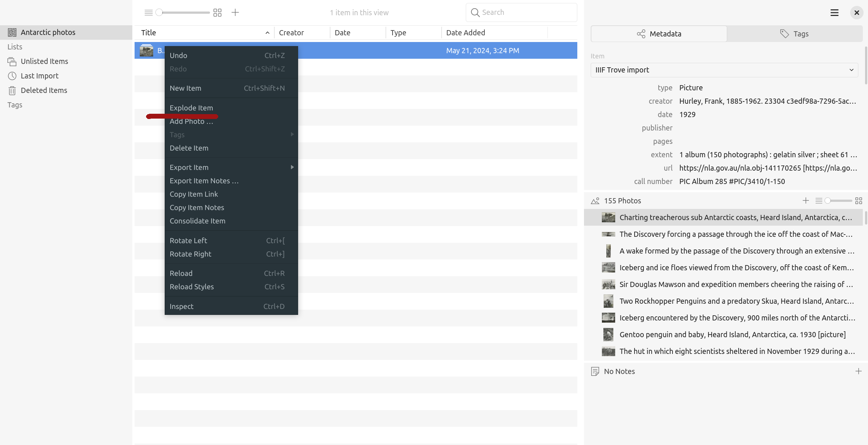Screen dimensions: 868x445
Task: Choose Copy Item Link
Action: click(231, 194)
